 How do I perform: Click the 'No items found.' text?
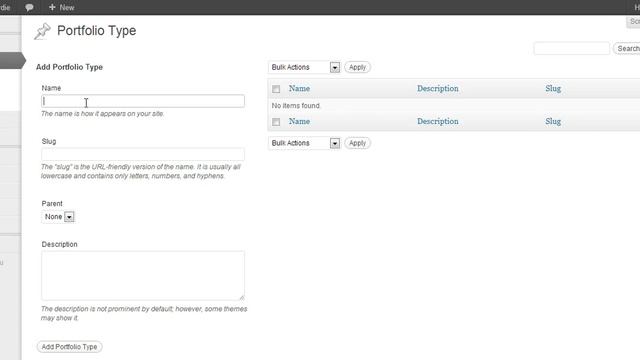click(x=296, y=106)
